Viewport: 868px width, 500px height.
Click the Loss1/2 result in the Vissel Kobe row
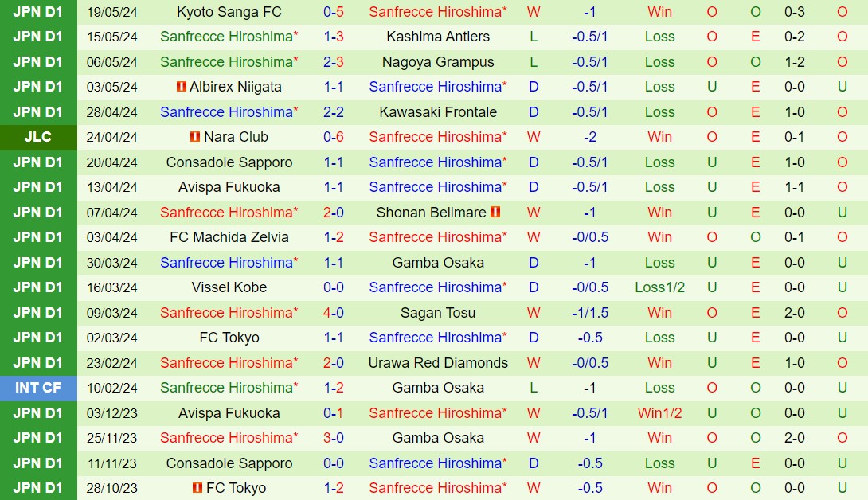(659, 287)
